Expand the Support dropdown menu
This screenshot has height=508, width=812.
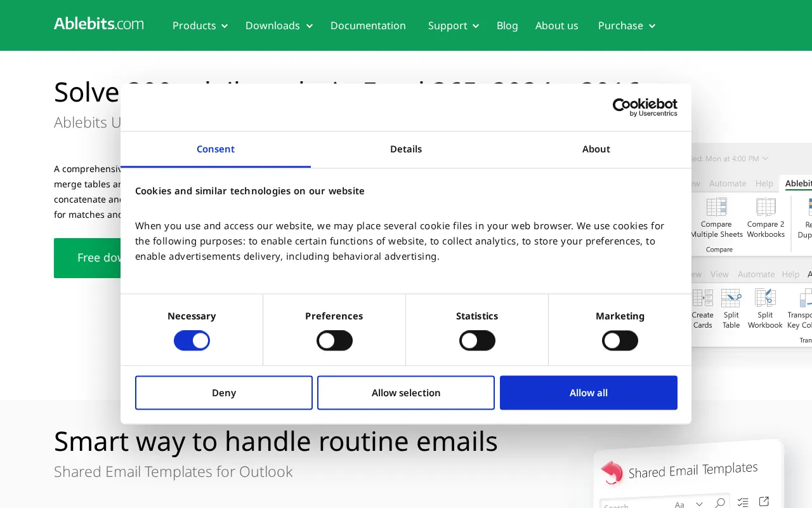point(454,25)
